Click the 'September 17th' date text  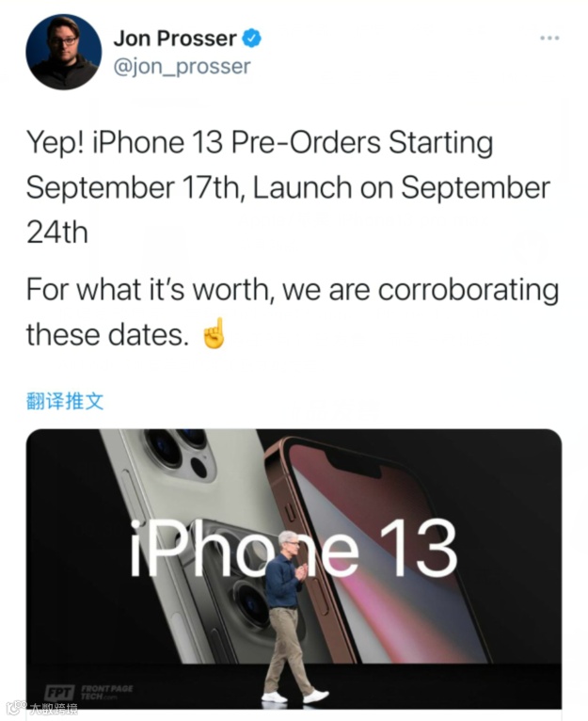[x=134, y=187]
